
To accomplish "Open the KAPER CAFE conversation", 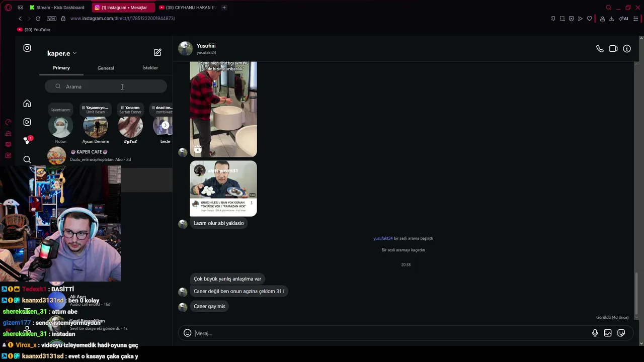I will (x=106, y=155).
